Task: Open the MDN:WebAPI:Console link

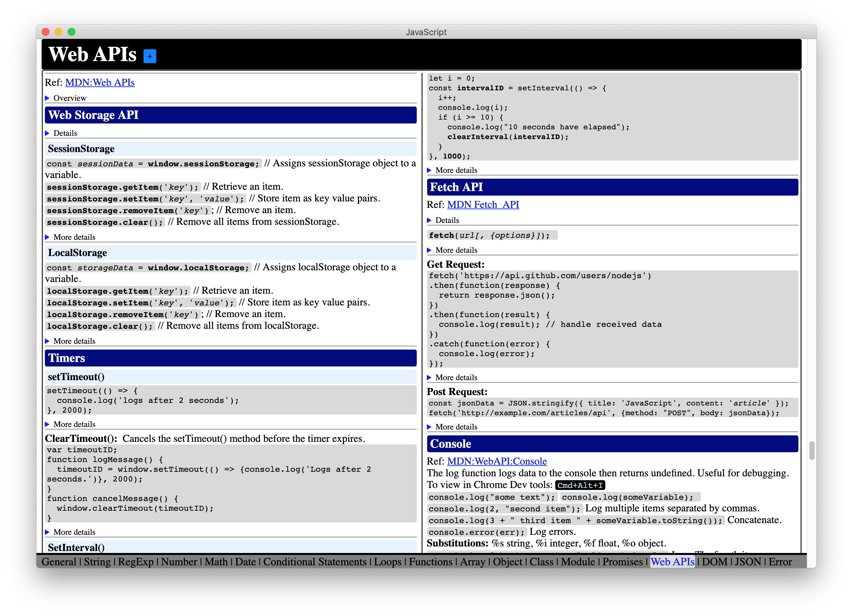Action: 497,461
